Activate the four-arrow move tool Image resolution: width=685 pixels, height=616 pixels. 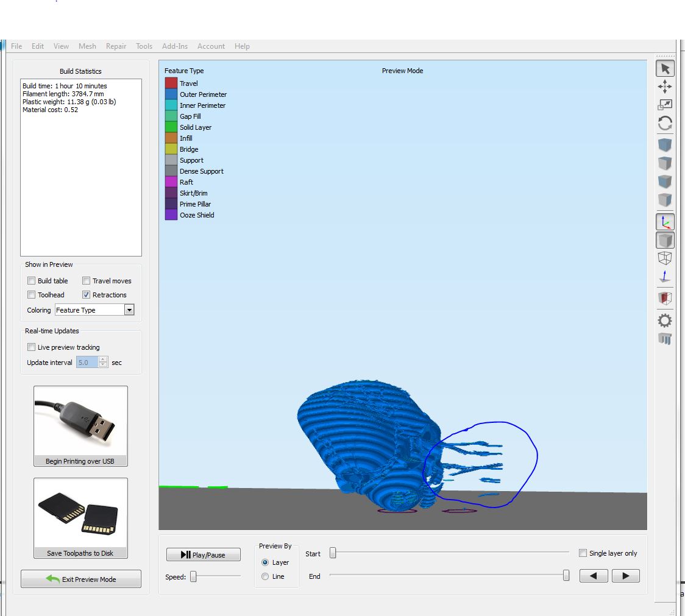tap(665, 87)
